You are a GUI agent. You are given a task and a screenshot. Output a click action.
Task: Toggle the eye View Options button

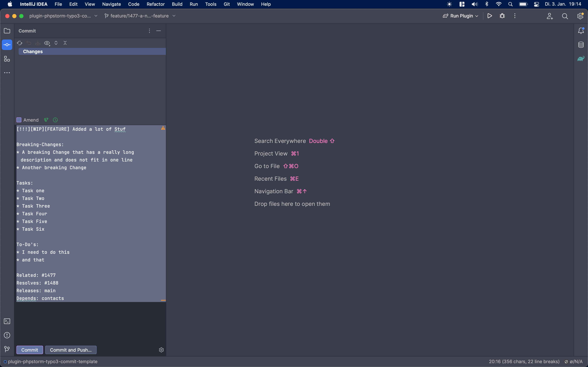[47, 43]
